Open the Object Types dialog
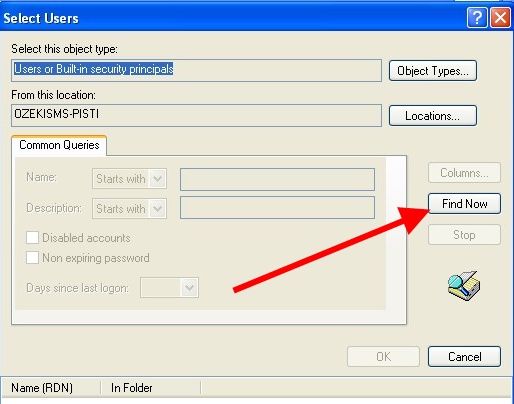Screen dimensions: 514x404 click(x=433, y=71)
